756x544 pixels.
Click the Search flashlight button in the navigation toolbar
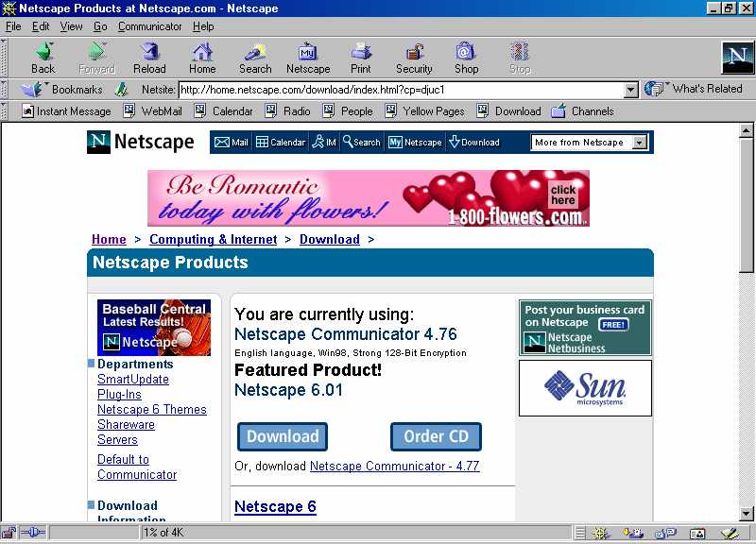(x=255, y=58)
